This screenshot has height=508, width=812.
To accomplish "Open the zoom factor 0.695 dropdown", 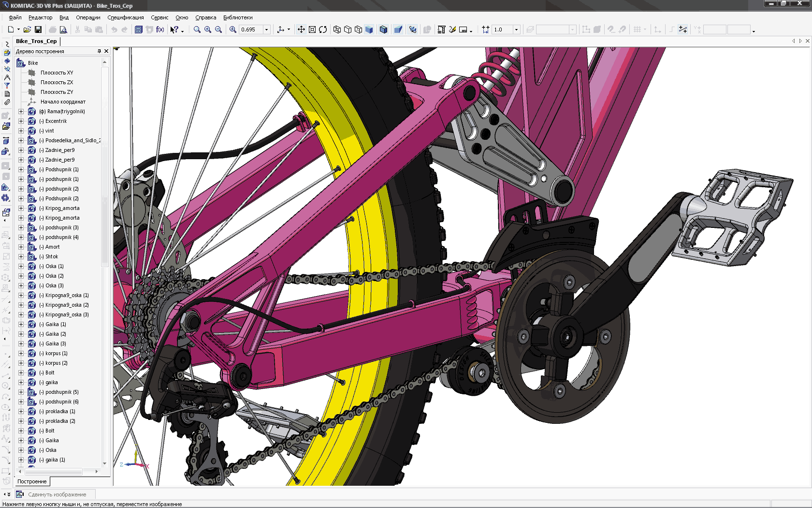I will coord(266,30).
